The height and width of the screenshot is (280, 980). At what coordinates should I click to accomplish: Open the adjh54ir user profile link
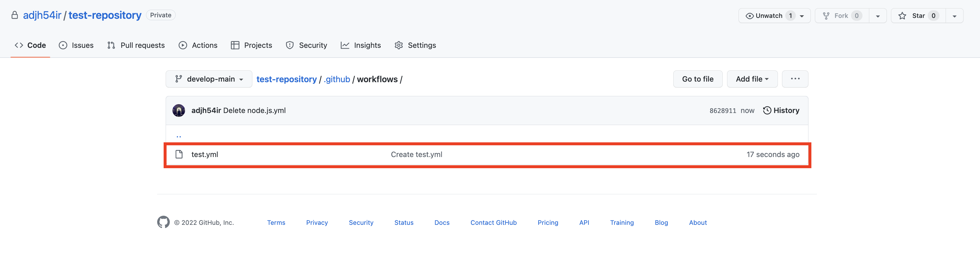click(x=42, y=15)
